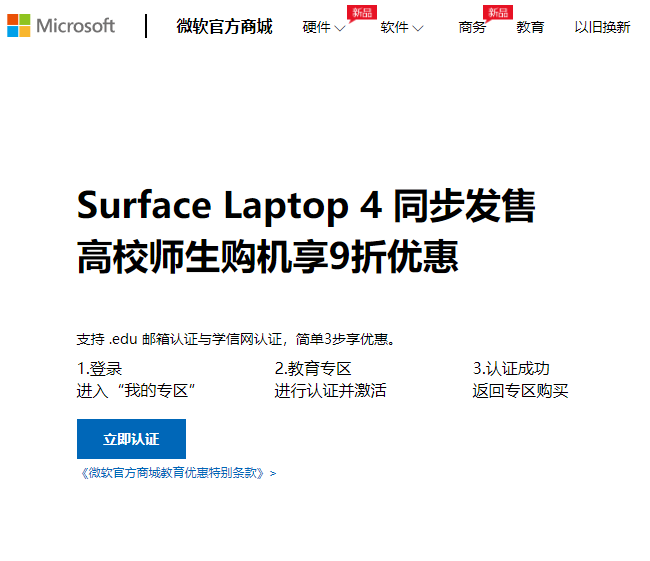Screen dimensions: 650x561
Task: Open 《微软官方商城教育优惠特别条款》 link
Action: pyautogui.click(x=178, y=473)
